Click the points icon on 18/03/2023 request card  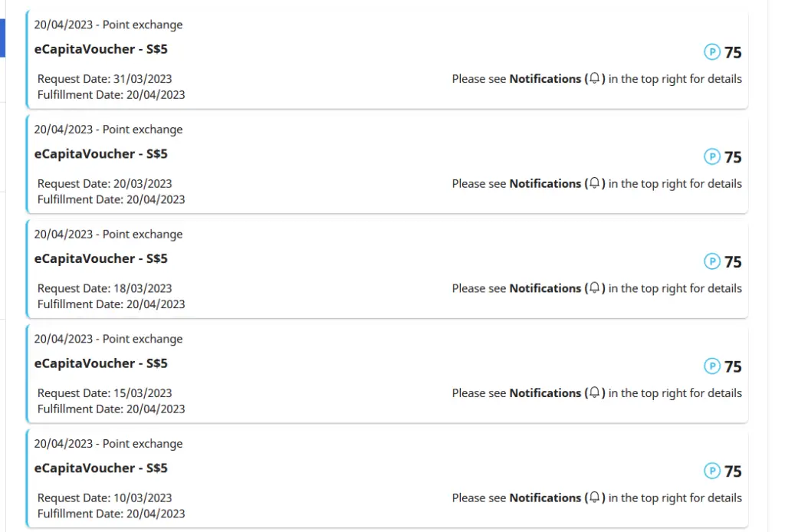click(711, 261)
